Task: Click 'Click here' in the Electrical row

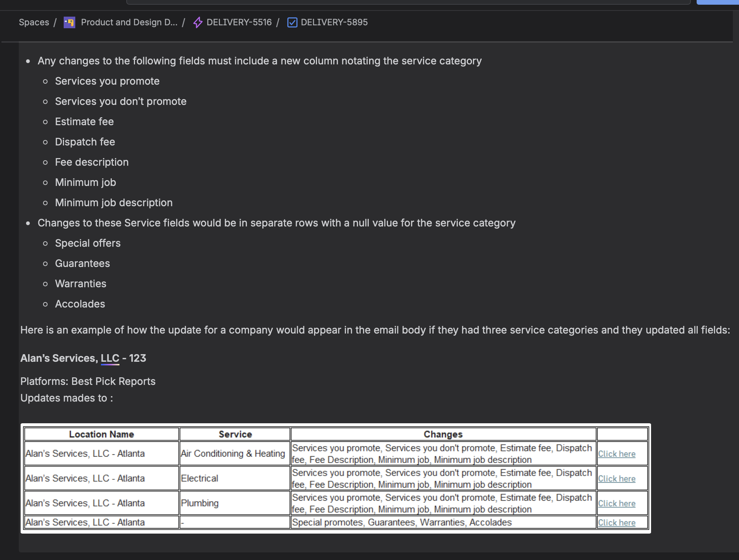Action: 616,479
